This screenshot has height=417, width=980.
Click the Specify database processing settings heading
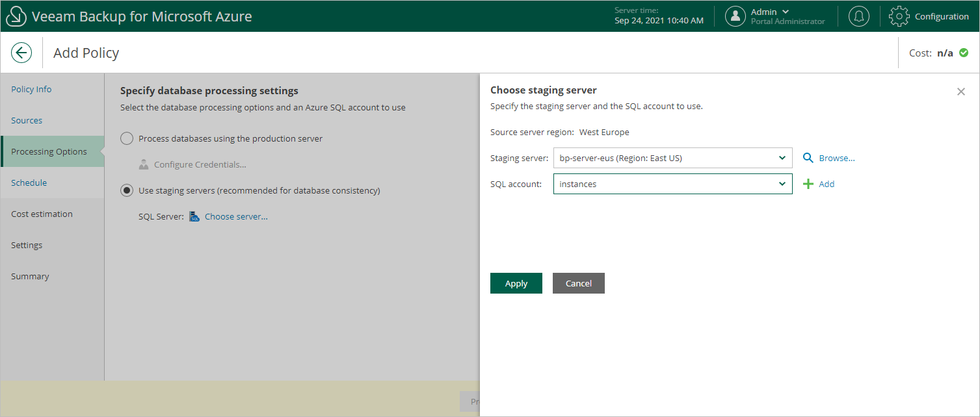[x=209, y=91]
